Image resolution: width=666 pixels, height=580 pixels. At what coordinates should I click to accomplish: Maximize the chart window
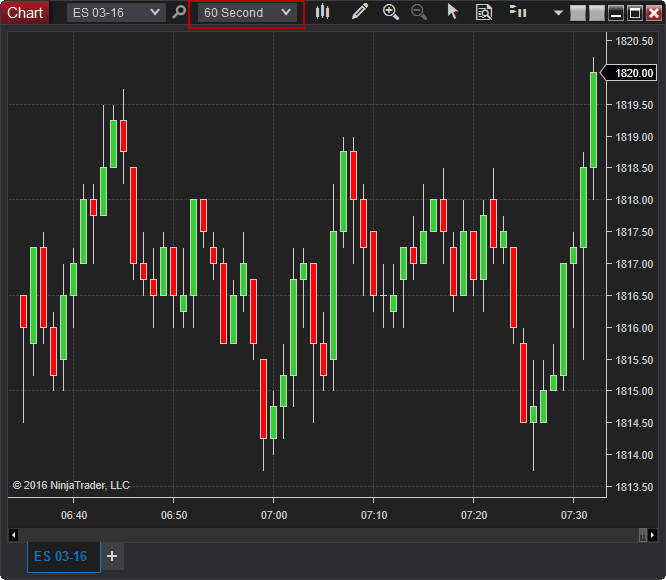[635, 13]
